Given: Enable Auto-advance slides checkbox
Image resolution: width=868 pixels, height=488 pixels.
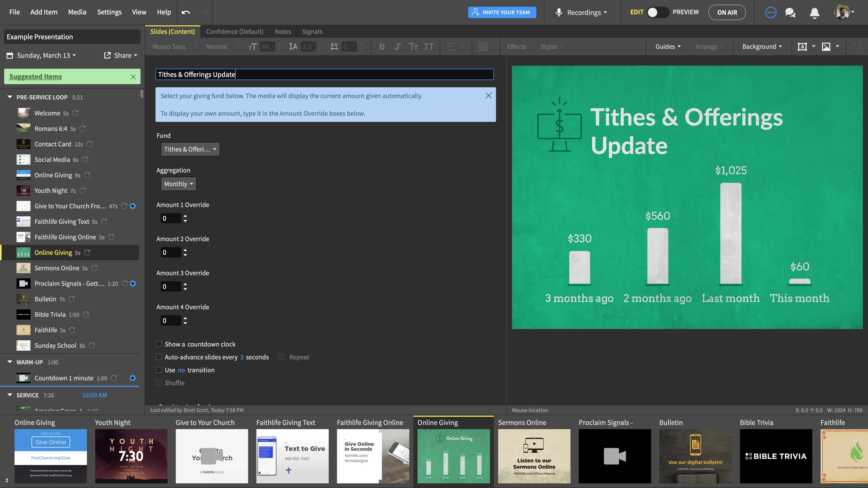Looking at the screenshot, I should [158, 357].
